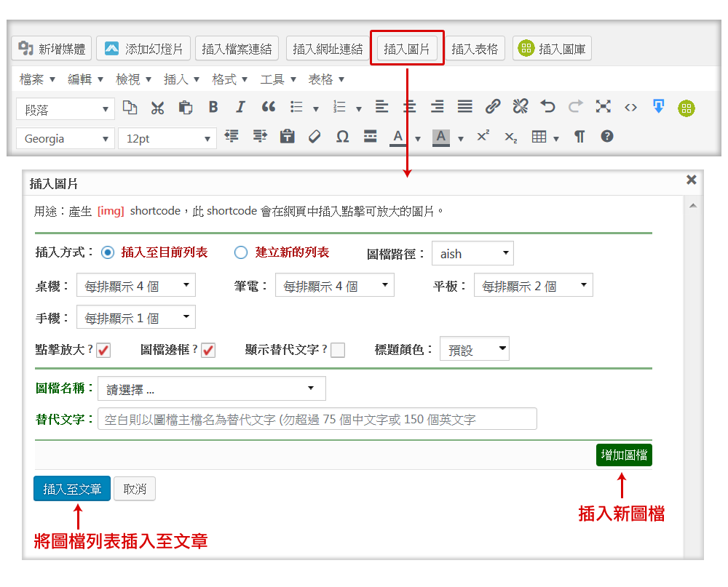The image size is (728, 587).
Task: Select the 建立新的列表 radio option
Action: click(x=240, y=252)
